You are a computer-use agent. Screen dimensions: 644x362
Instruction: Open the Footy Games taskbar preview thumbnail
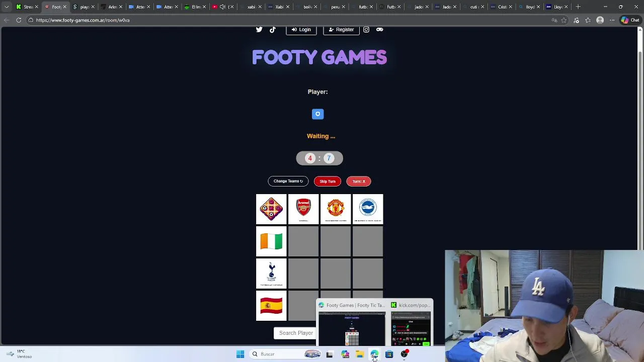(352, 329)
